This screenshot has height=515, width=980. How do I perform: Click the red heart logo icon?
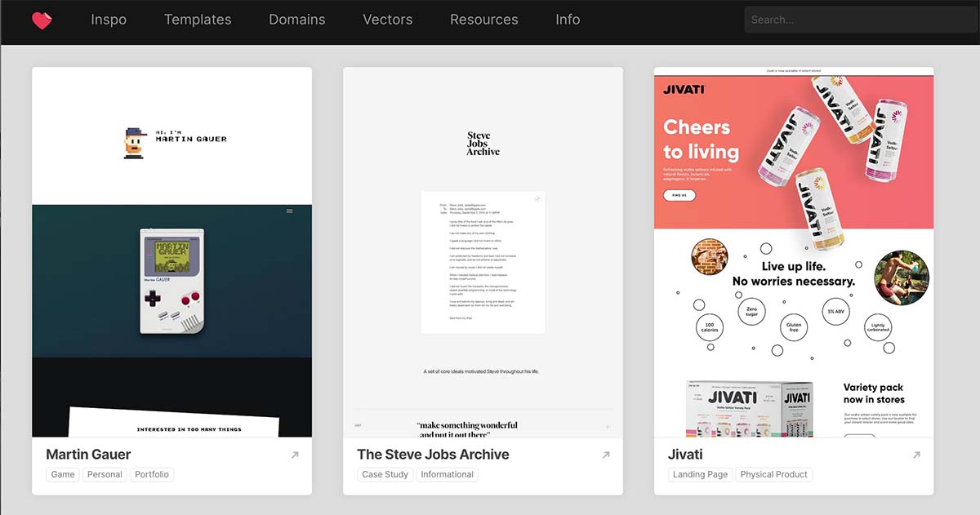pos(42,20)
